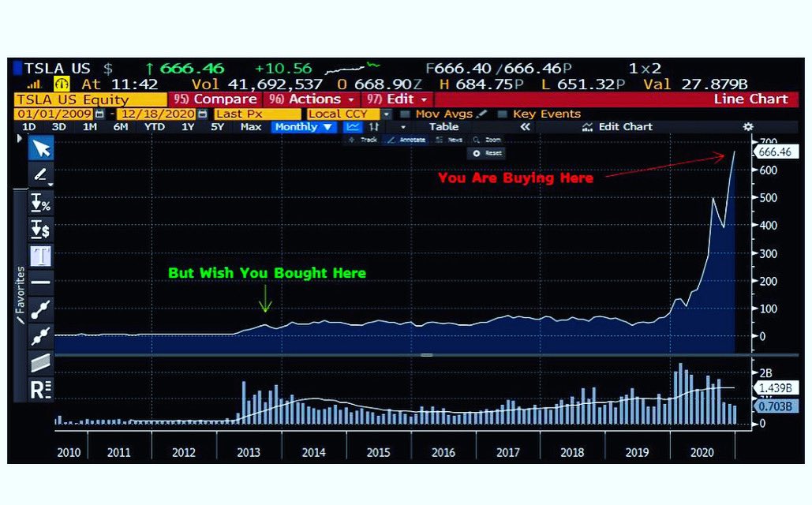Select the 1Y range

coord(188,127)
